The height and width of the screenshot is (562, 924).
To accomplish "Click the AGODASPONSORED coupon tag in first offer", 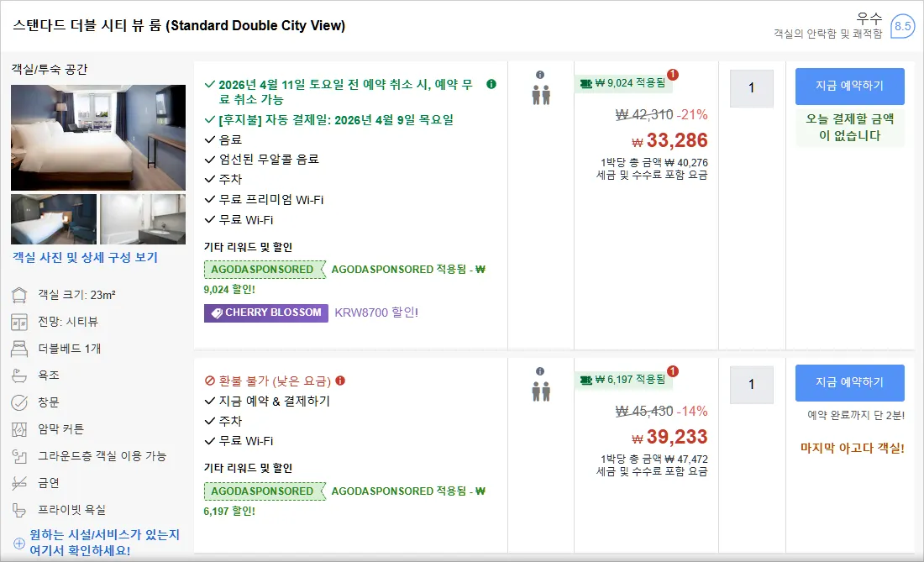I will [265, 270].
